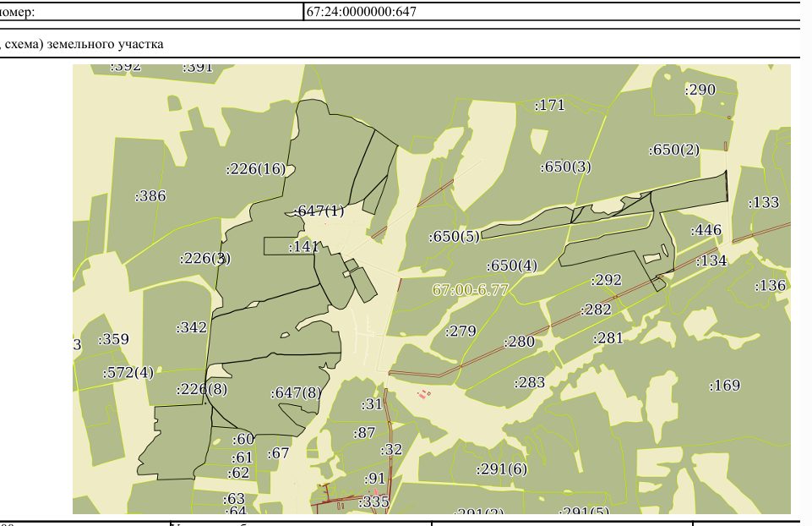Select parcel label :650(5)
Viewport: 812px width, 526px height.
point(454,237)
